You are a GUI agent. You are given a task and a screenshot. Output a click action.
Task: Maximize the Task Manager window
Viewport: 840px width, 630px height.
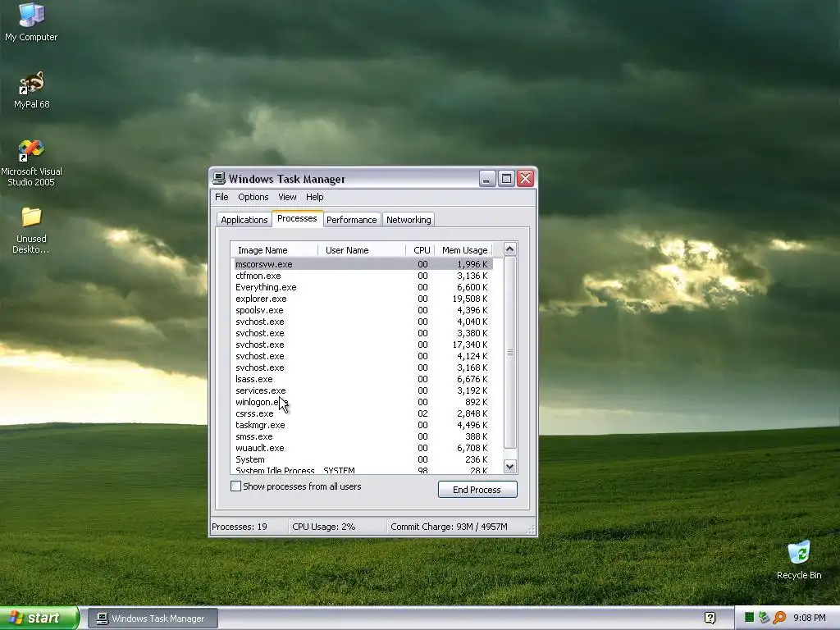click(506, 178)
